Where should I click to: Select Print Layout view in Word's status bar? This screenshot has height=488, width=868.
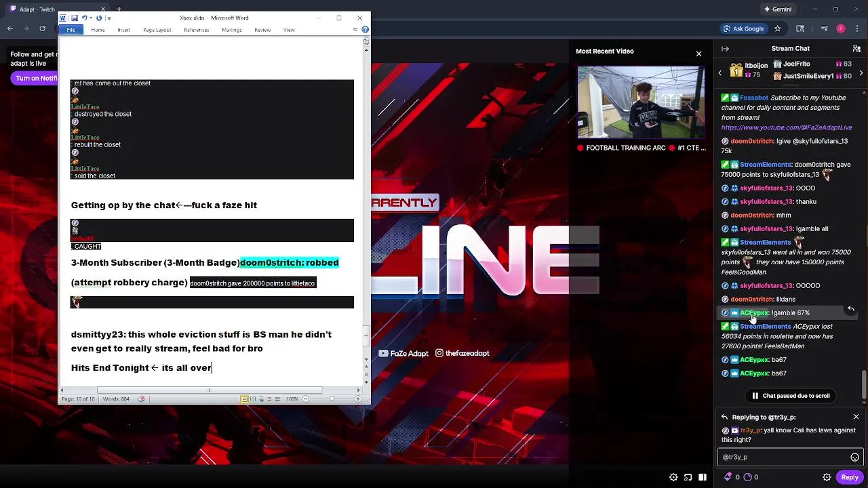tap(244, 399)
